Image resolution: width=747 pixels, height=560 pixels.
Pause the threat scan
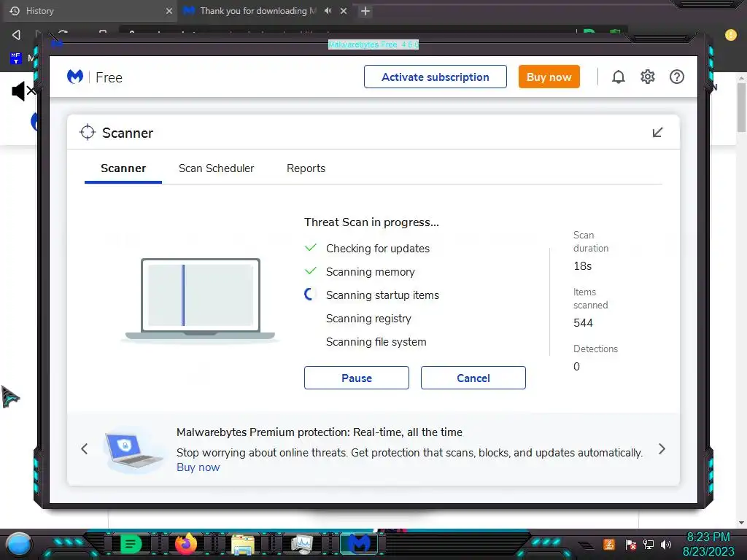pyautogui.click(x=356, y=378)
